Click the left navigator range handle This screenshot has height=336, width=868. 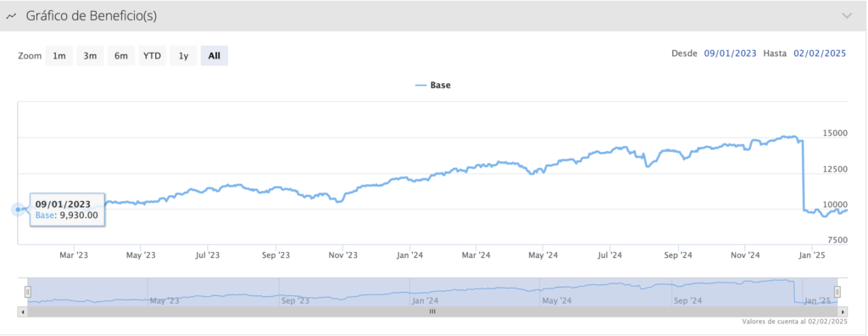coord(28,292)
